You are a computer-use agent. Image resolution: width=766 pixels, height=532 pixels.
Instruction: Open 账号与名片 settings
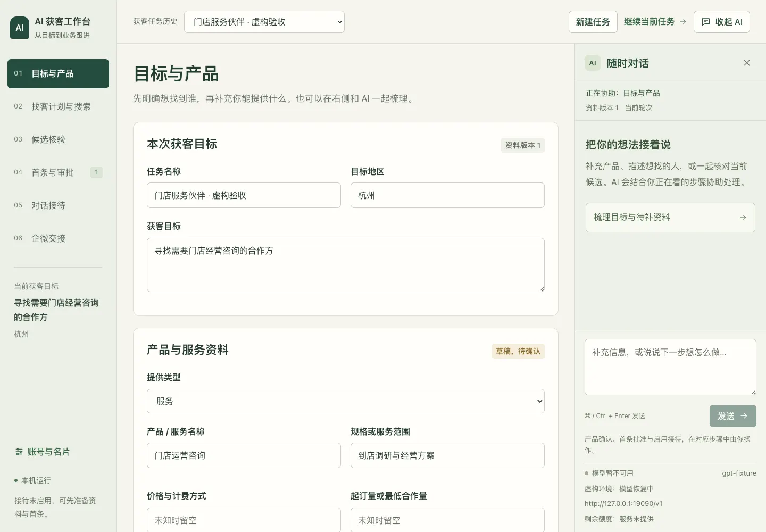pyautogui.click(x=43, y=452)
